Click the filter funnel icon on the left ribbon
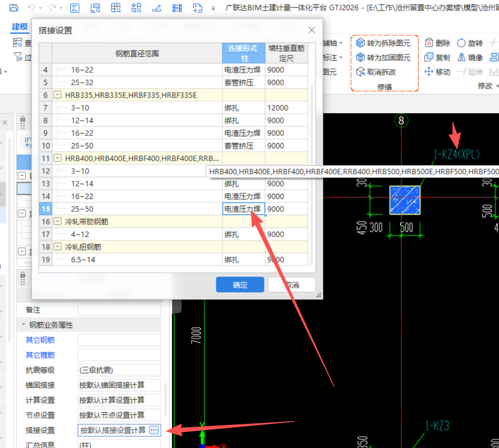 coord(18,57)
